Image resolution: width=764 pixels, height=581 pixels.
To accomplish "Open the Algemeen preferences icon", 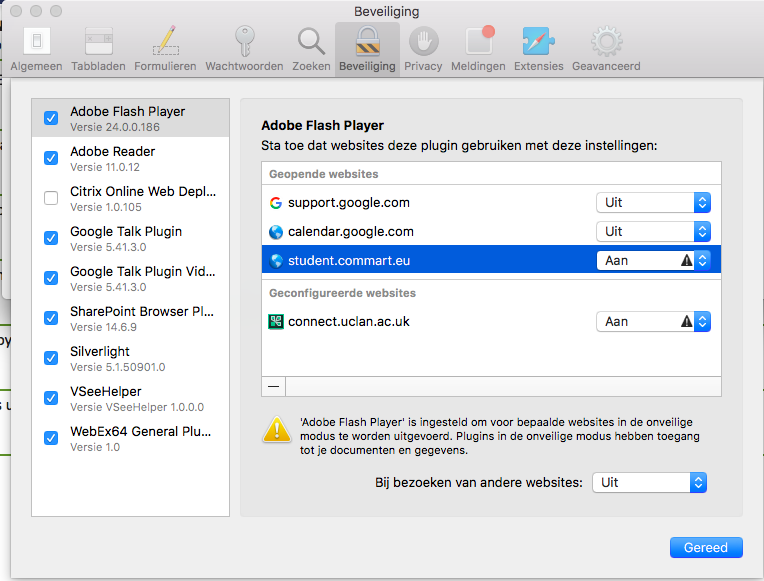I will tap(37, 41).
